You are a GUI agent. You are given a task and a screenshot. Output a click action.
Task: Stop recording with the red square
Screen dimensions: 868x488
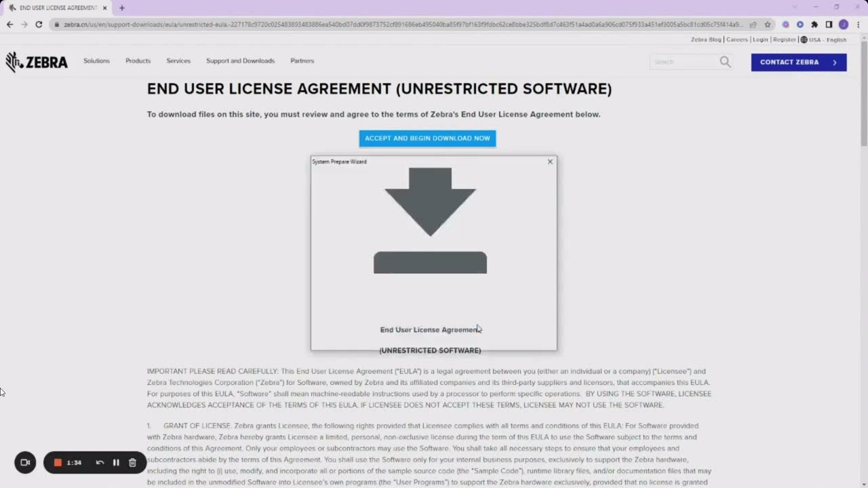(x=58, y=462)
